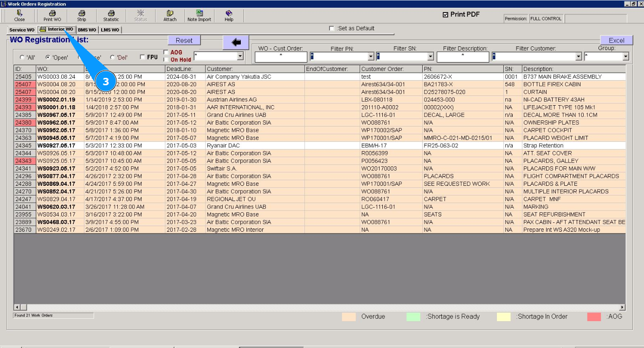Viewport: 644px width, 348px height.
Task: Click the Reset button
Action: tap(184, 40)
